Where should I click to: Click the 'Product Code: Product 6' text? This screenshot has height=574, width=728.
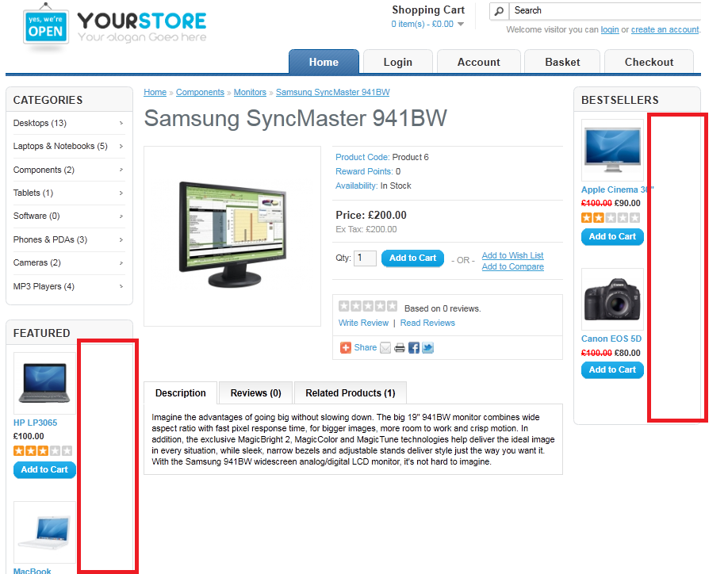pyautogui.click(x=382, y=157)
